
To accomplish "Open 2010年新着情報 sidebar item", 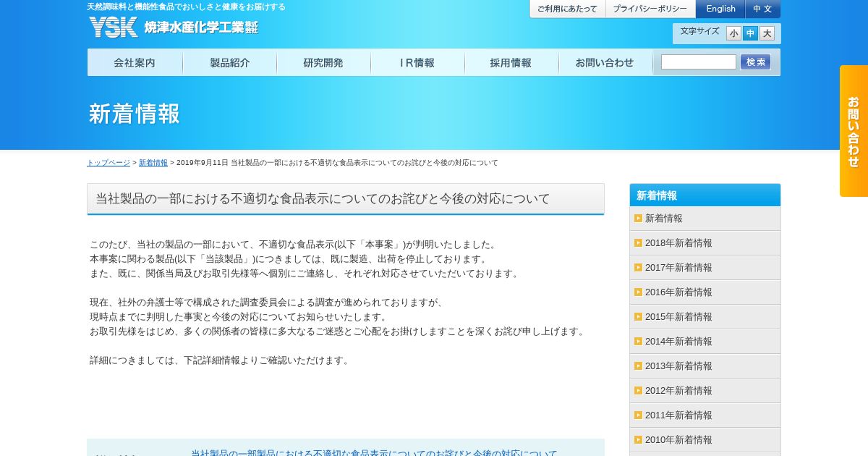I will point(705,440).
